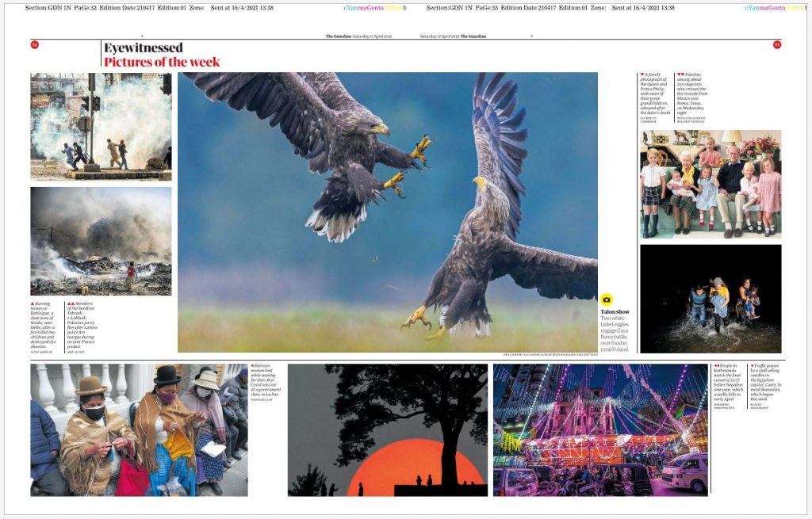Open the royal family sofa photograph
The width and height of the screenshot is (812, 519).
click(x=710, y=184)
